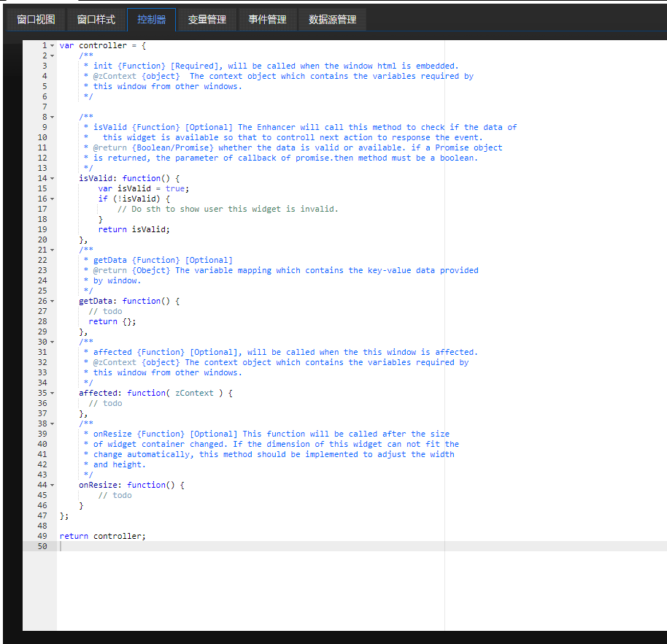Click the zContext parameter in affected function

point(194,393)
